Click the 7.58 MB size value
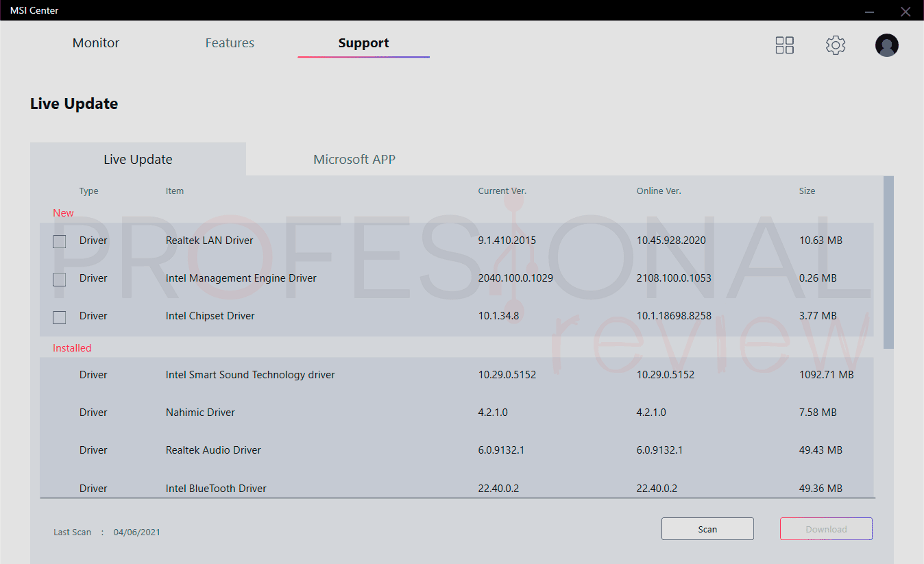Image resolution: width=924 pixels, height=564 pixels. pyautogui.click(x=818, y=413)
